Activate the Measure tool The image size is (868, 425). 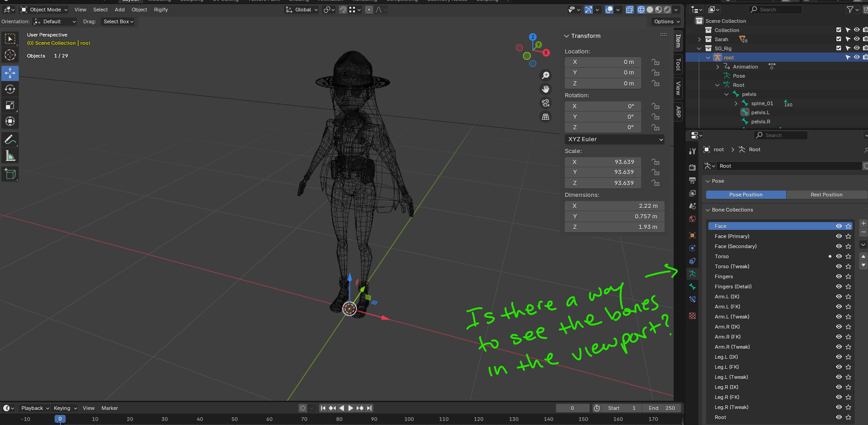point(10,156)
